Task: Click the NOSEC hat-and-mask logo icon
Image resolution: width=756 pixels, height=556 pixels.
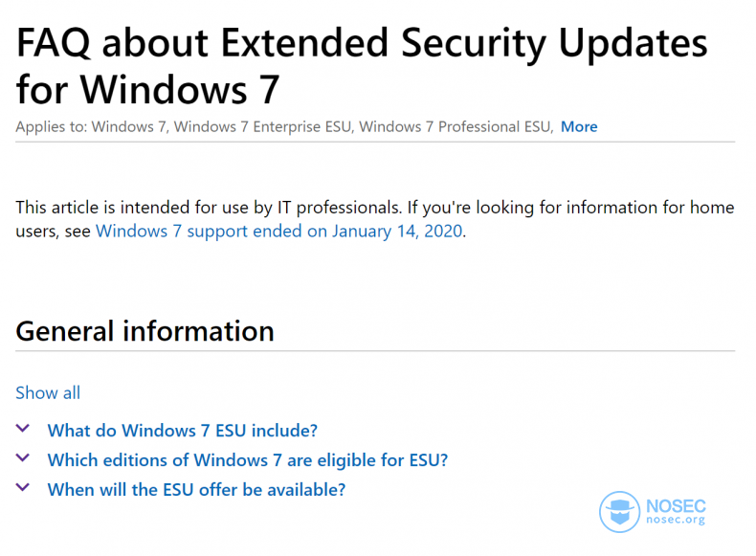Action: tap(619, 512)
